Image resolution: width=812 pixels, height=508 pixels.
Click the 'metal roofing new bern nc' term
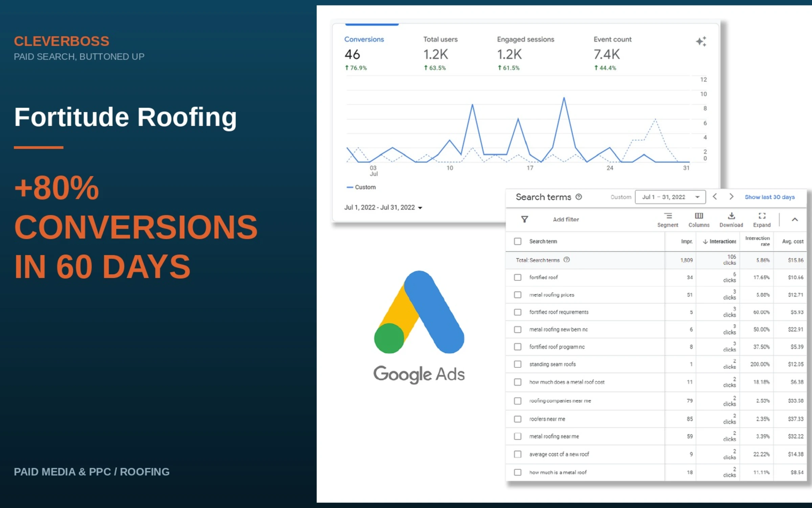559,329
